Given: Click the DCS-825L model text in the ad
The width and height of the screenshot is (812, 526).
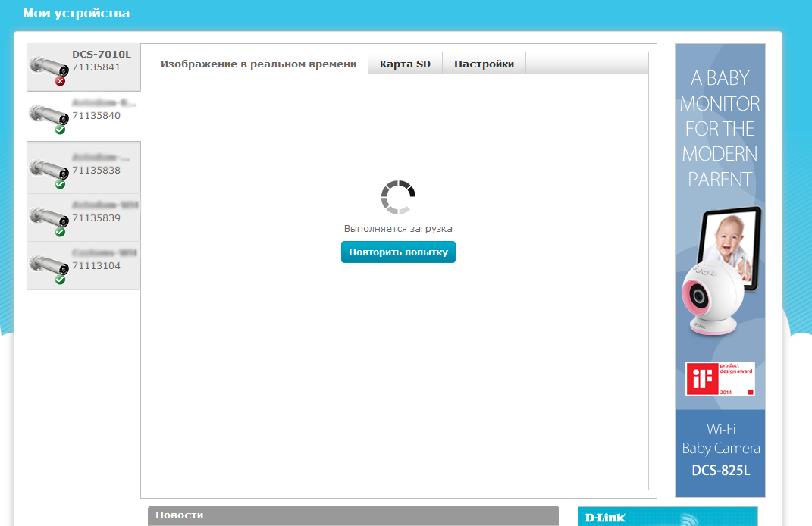Looking at the screenshot, I should [721, 471].
